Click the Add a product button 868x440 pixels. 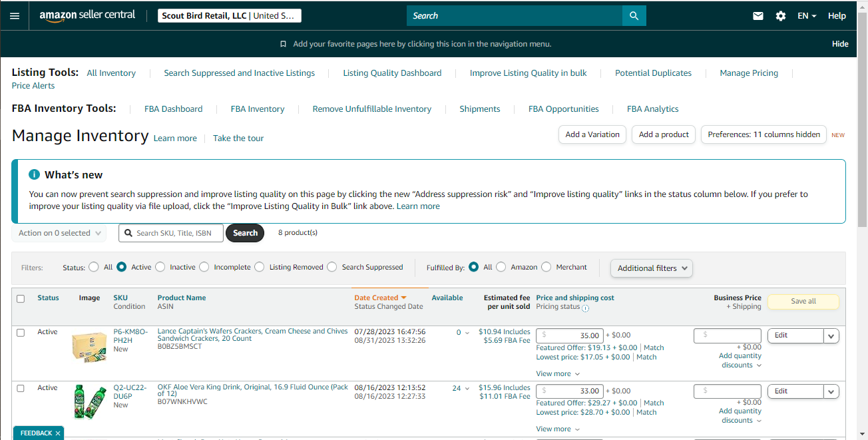click(x=664, y=134)
